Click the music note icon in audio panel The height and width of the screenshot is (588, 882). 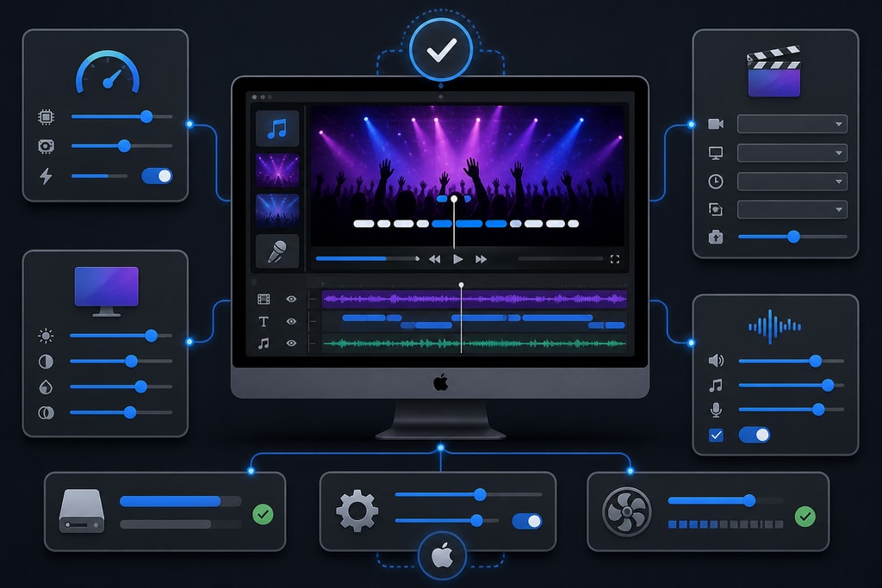tap(716, 386)
